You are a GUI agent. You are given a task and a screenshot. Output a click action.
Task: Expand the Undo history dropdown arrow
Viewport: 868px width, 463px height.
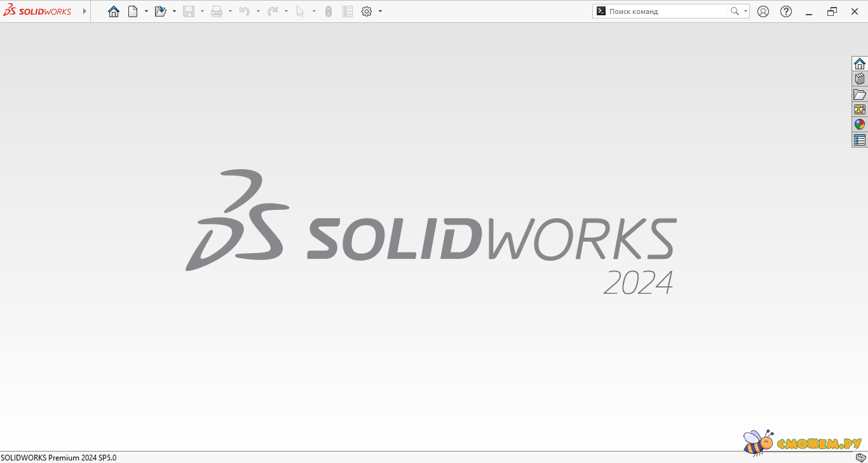click(258, 11)
